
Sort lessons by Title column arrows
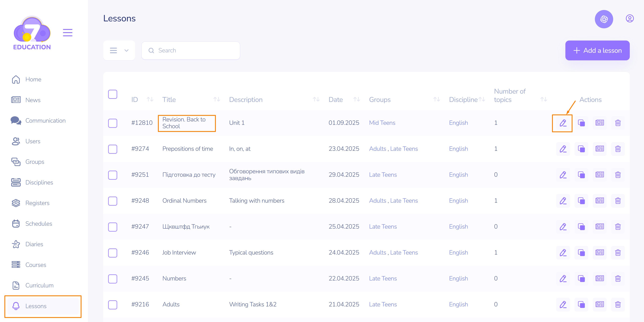click(x=217, y=100)
